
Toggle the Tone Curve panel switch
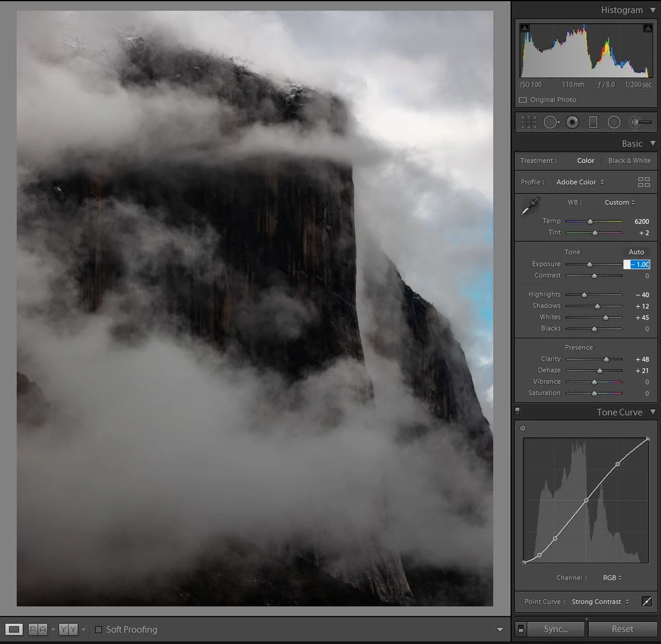tap(517, 411)
